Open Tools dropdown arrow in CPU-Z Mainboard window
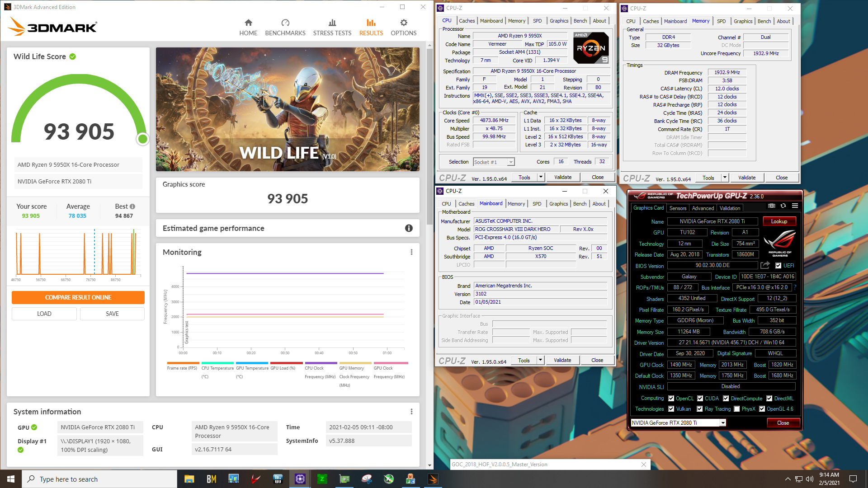 [540, 360]
